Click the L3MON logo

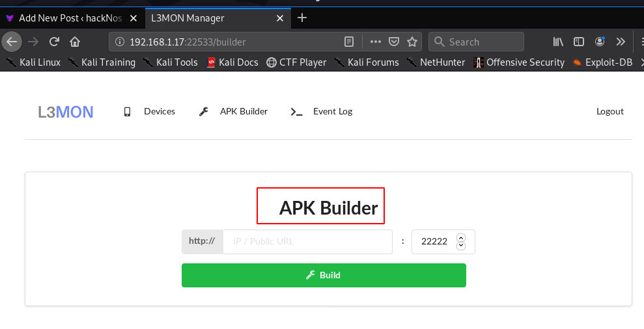click(66, 112)
